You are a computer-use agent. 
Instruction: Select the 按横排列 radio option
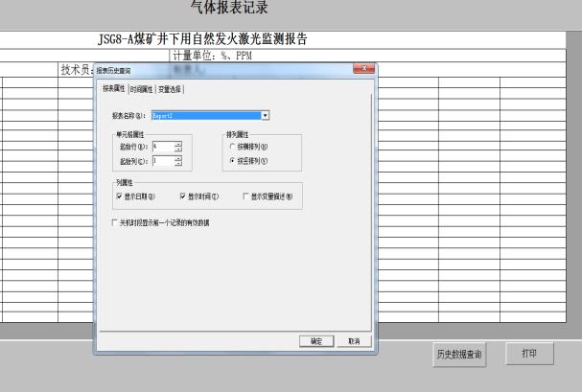232,146
